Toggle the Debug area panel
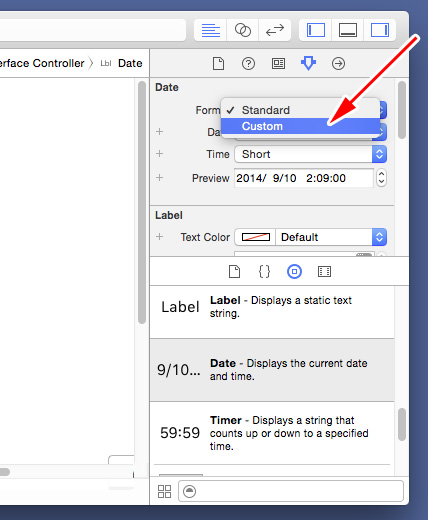This screenshot has height=520, width=428. tap(348, 30)
